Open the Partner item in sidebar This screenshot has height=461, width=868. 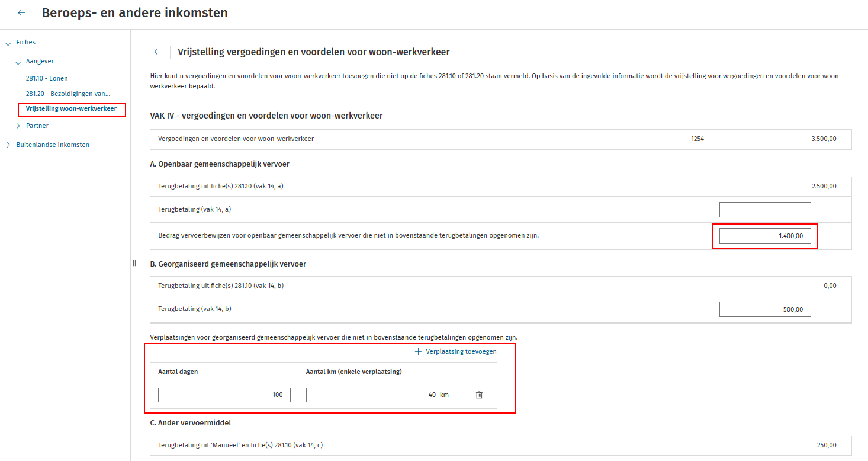[x=37, y=126]
